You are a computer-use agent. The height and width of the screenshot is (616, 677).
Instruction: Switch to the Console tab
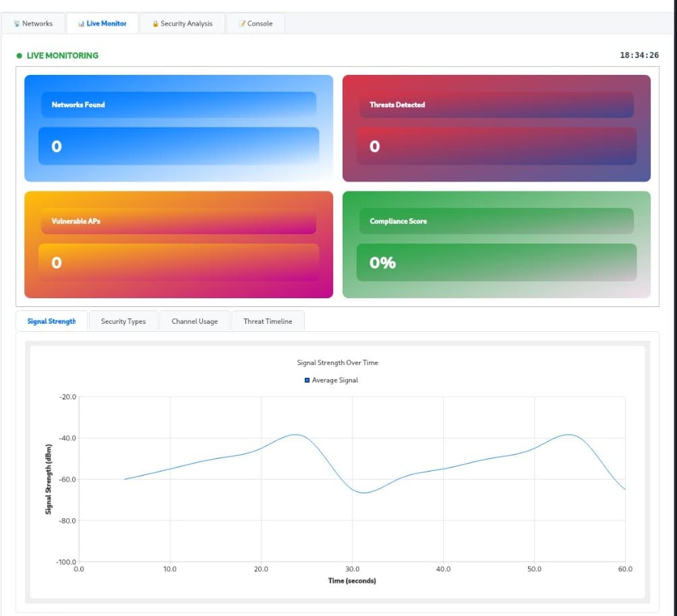(x=256, y=22)
